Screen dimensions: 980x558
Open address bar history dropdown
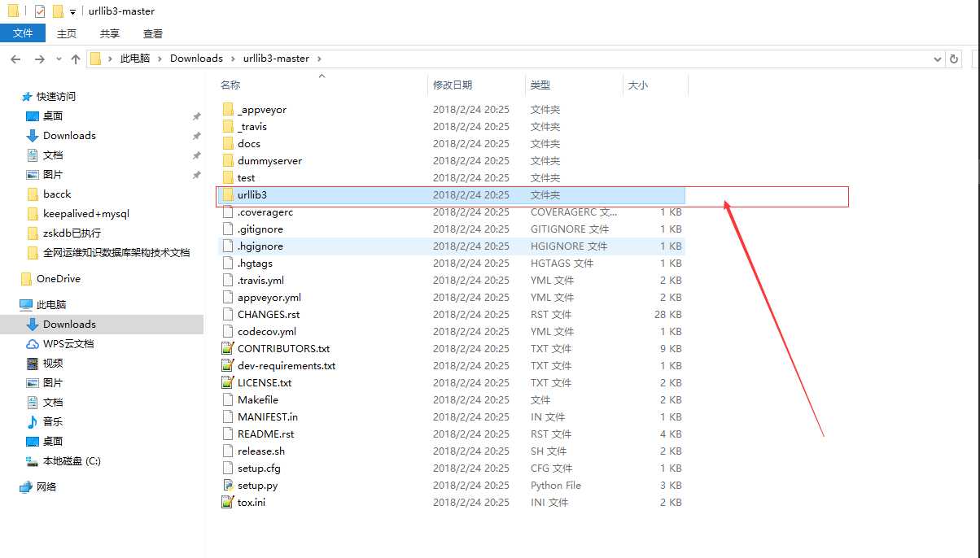[938, 59]
